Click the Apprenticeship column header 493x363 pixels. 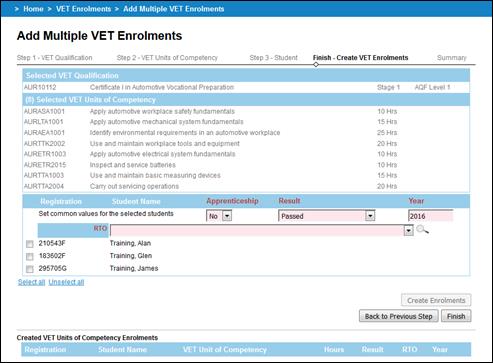[232, 201]
